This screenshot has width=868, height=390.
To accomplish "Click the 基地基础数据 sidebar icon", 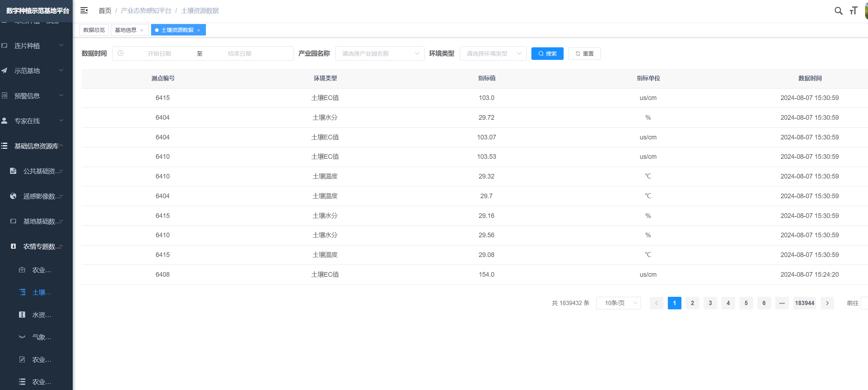I will 13,221.
